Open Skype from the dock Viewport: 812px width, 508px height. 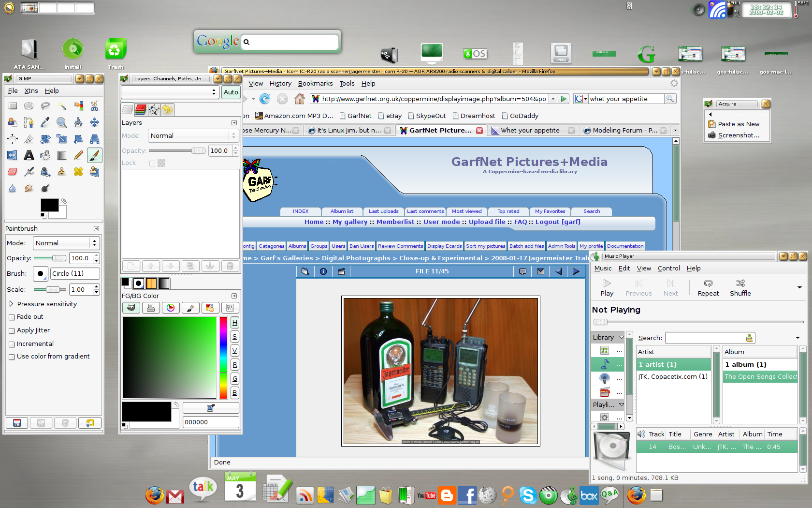[528, 495]
